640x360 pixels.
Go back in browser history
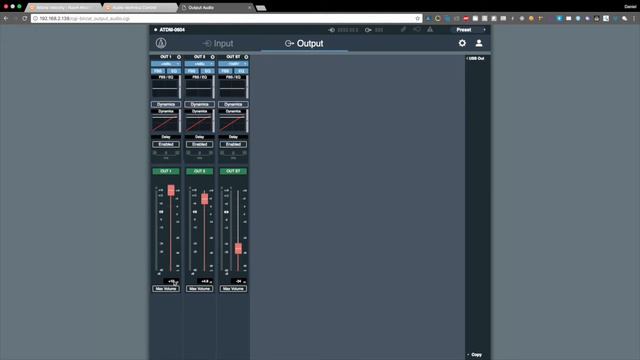(6, 18)
